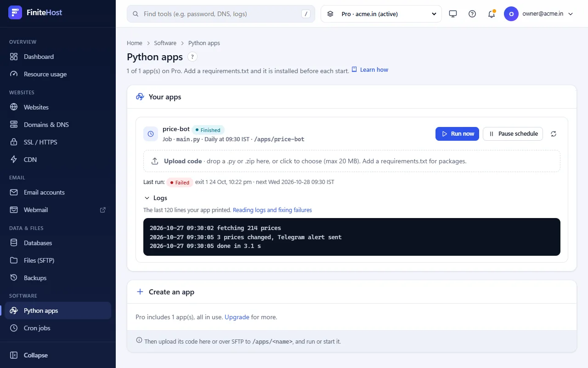Image resolution: width=588 pixels, height=368 pixels.
Task: Click the FiniteHost logo icon
Action: tap(15, 12)
